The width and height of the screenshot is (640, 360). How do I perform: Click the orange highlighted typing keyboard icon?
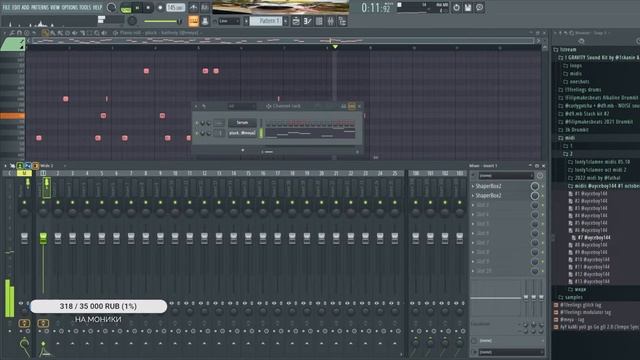pos(193,21)
